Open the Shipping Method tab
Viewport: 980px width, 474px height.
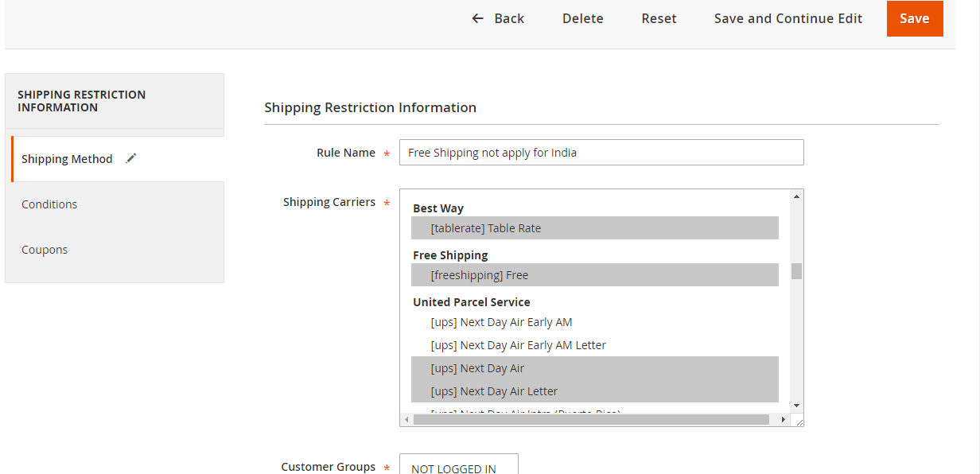[68, 159]
